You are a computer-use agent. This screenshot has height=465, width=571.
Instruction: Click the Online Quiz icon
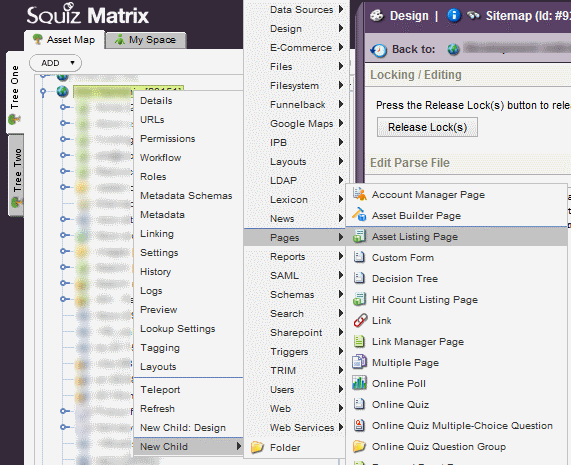[x=359, y=404]
